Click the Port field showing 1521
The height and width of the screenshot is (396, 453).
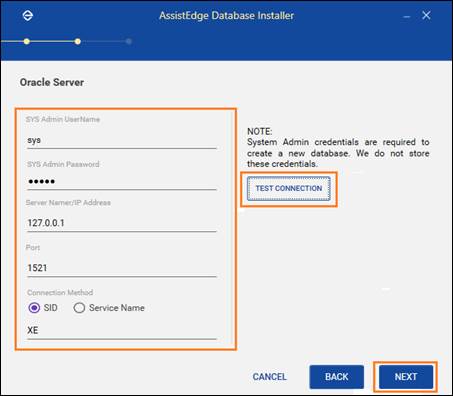tap(122, 268)
